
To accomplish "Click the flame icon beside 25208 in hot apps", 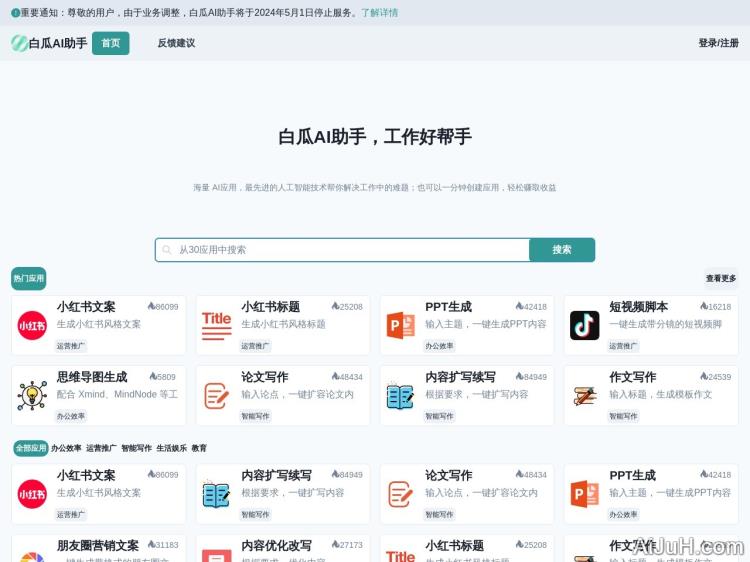I will pyautogui.click(x=335, y=306).
